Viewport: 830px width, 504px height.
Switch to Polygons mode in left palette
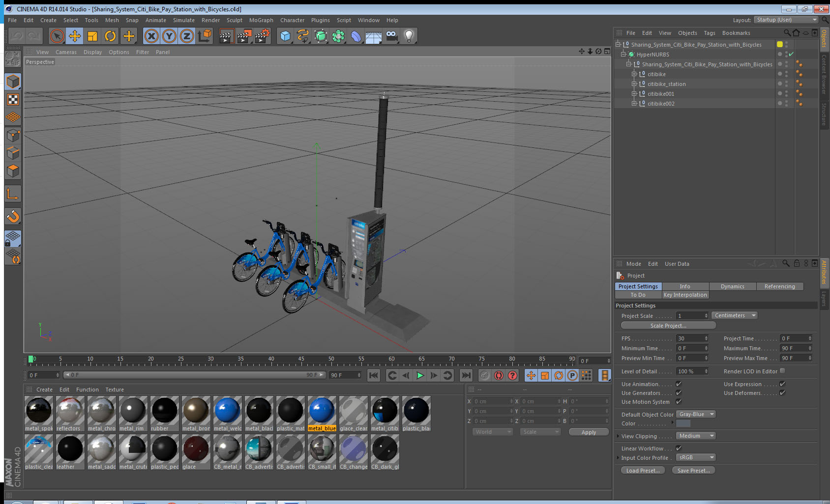pyautogui.click(x=13, y=171)
